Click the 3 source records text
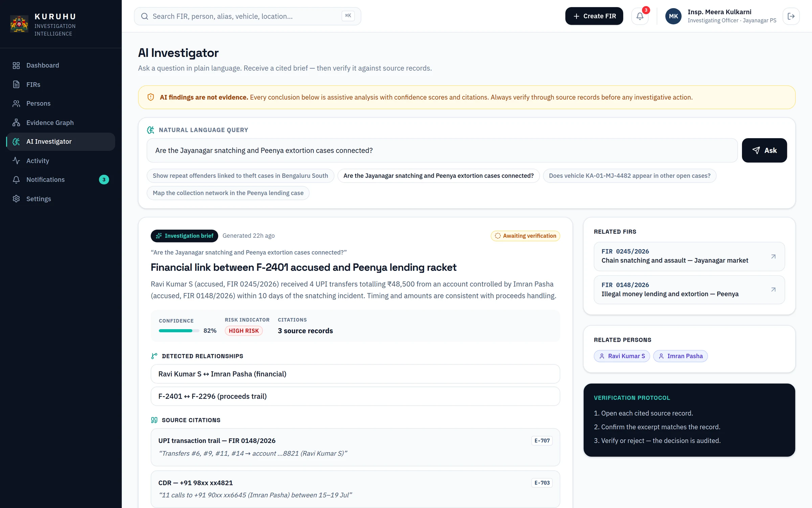The height and width of the screenshot is (508, 812). click(305, 331)
